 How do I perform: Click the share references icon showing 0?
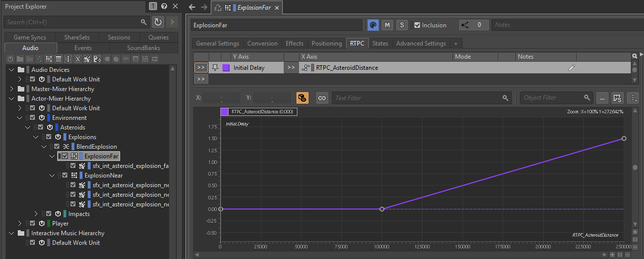point(466,25)
